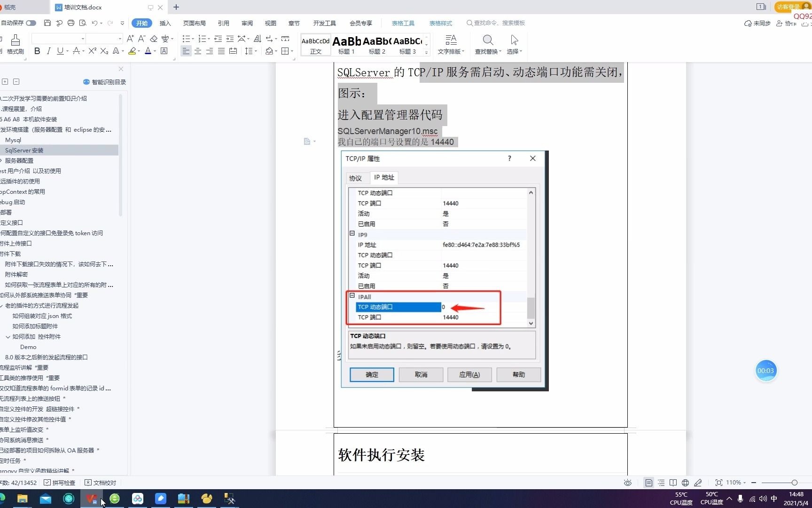Click the zoom slider handle
812x508 pixels.
pos(794,483)
